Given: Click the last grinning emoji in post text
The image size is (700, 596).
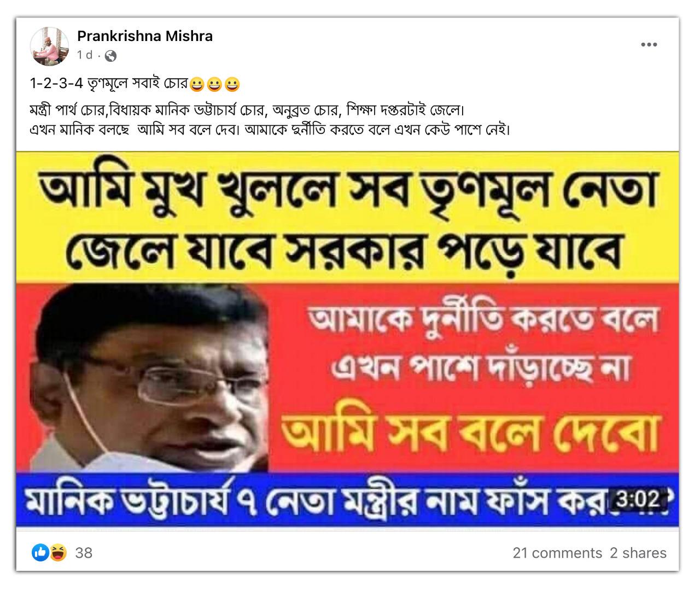Looking at the screenshot, I should click(232, 84).
